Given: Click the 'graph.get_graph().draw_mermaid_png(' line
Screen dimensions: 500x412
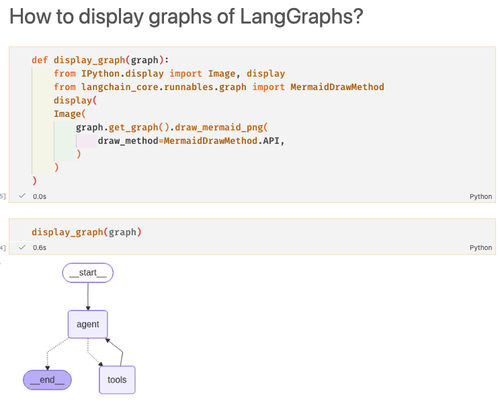Looking at the screenshot, I should click(172, 127).
